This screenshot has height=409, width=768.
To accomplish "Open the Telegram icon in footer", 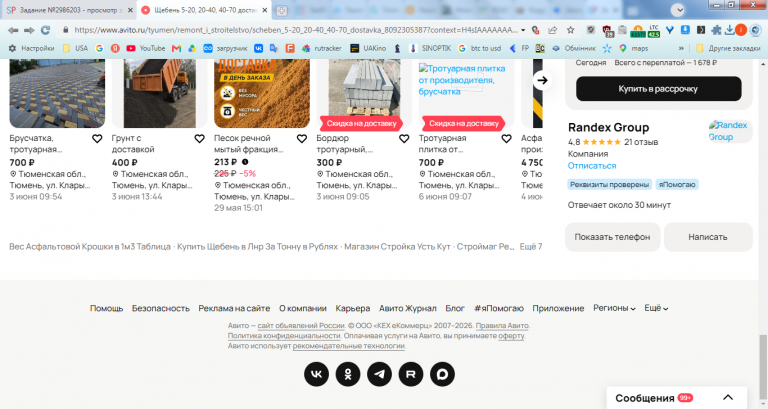I will [380, 374].
